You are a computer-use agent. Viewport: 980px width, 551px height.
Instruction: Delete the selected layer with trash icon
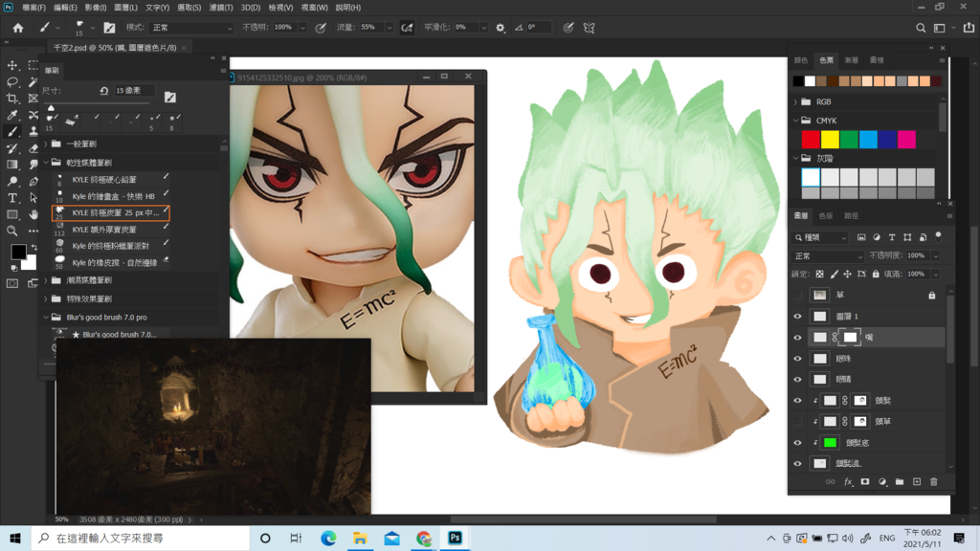934,482
